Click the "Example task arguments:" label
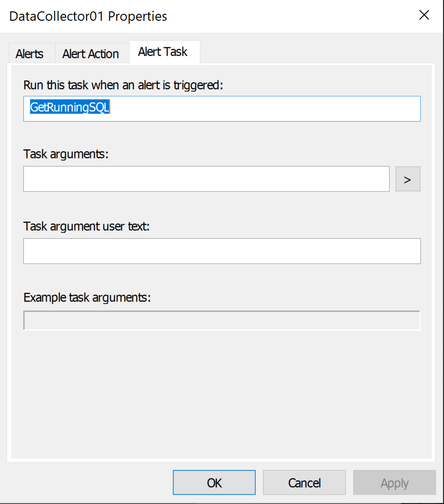Image resolution: width=444 pixels, height=504 pixels. [87, 297]
